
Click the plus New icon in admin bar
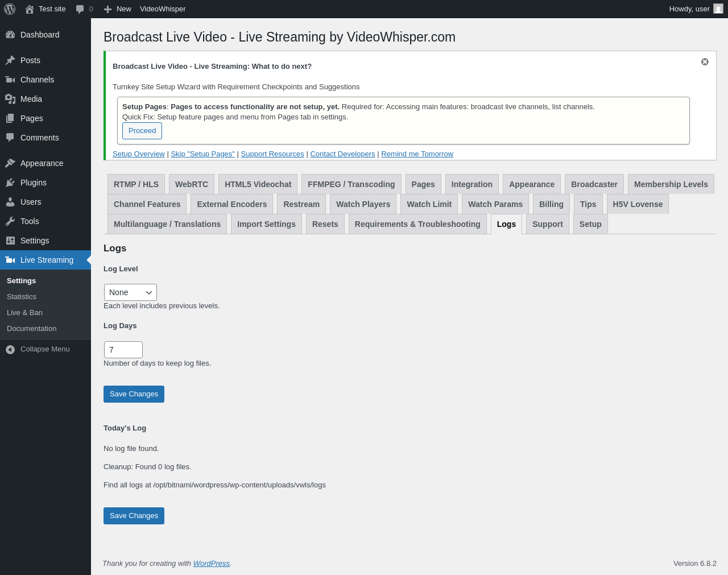pos(107,9)
